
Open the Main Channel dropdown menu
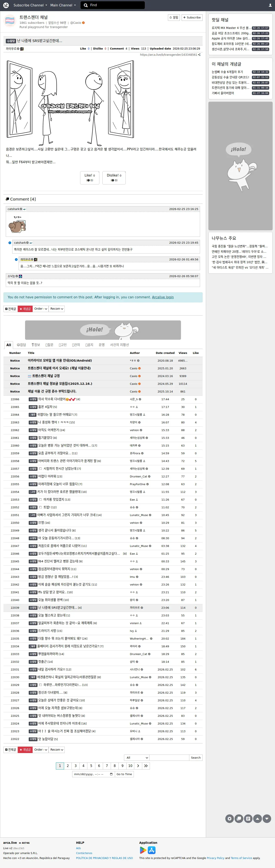tap(63, 5)
